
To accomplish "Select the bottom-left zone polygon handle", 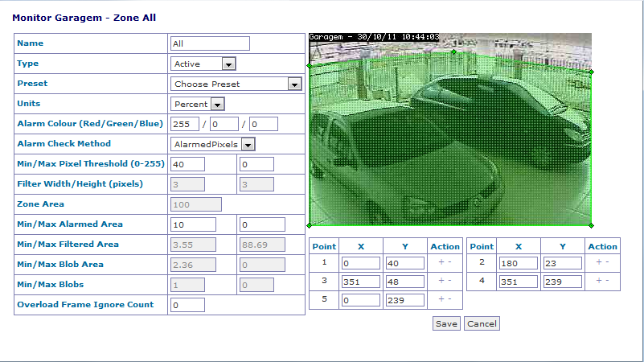I will point(310,225).
